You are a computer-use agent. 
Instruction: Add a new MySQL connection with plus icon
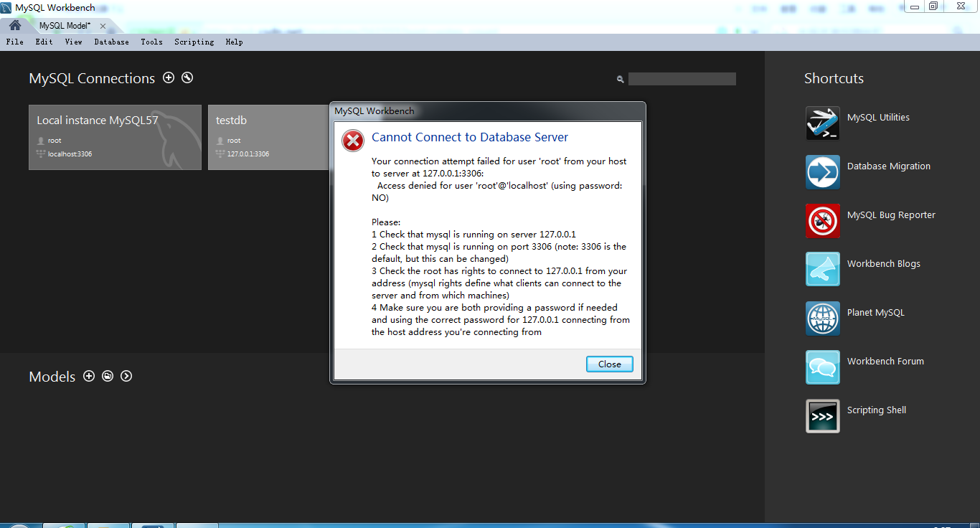pyautogui.click(x=169, y=77)
